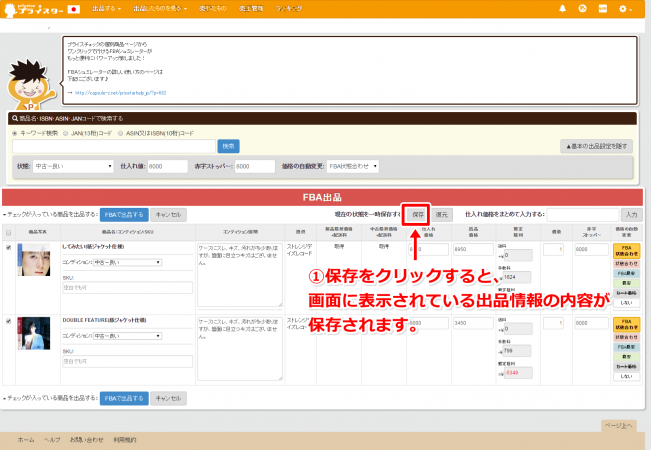This screenshot has width=651, height=450.
Task: Click the second row's quantity field
Action: pyautogui.click(x=553, y=323)
